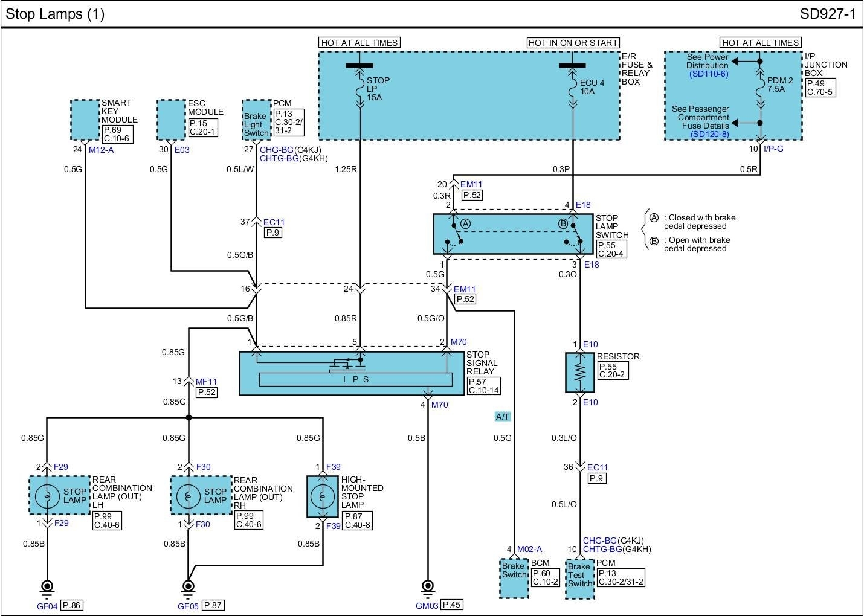Viewport: 864px width, 616px height.
Task: Click the I/P JUNCTION BOX label
Action: click(826, 65)
